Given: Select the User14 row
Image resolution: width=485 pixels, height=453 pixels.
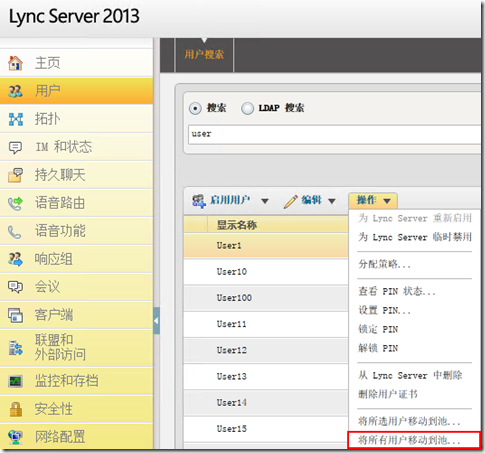Looking at the screenshot, I should point(266,403).
